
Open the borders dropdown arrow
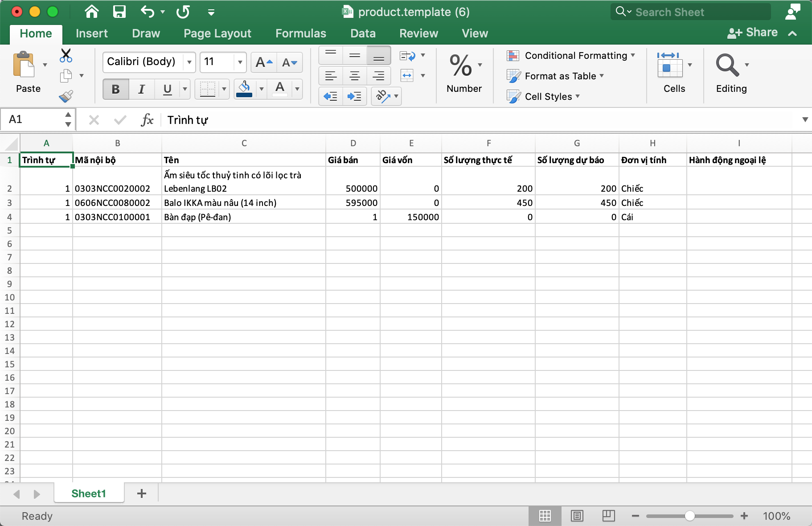click(224, 89)
